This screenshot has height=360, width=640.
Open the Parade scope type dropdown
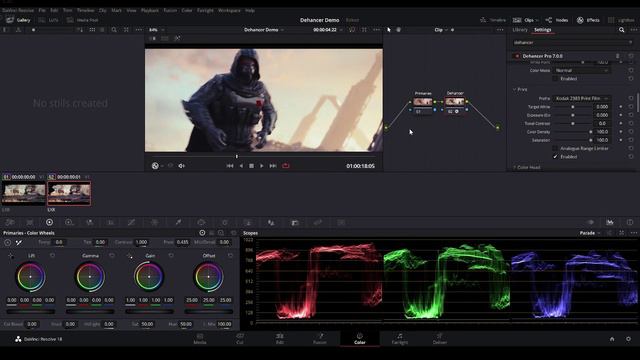coord(590,233)
